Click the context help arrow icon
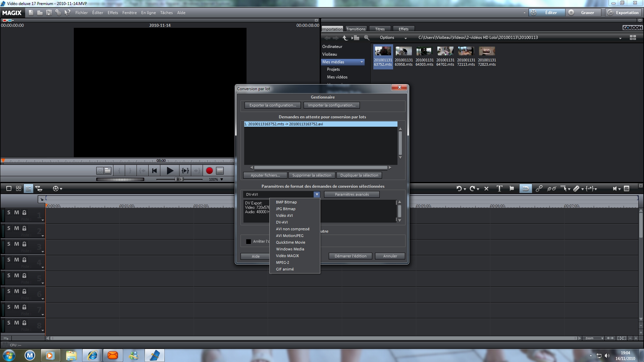 (x=67, y=13)
